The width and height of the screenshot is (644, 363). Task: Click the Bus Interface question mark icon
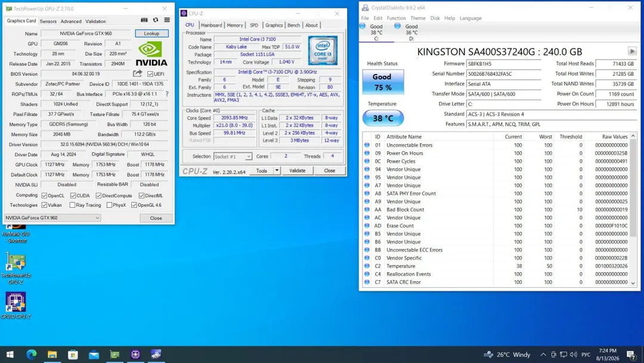pos(167,94)
